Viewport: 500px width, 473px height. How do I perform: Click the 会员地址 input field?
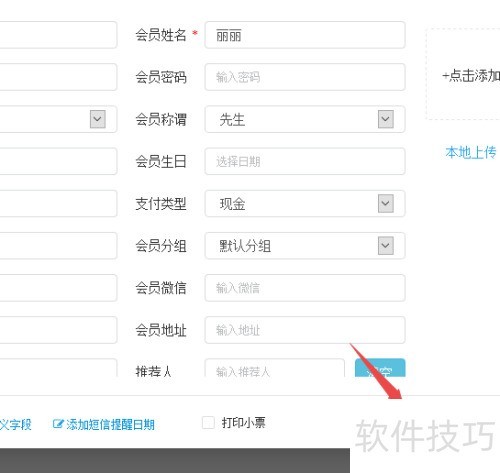(x=305, y=330)
